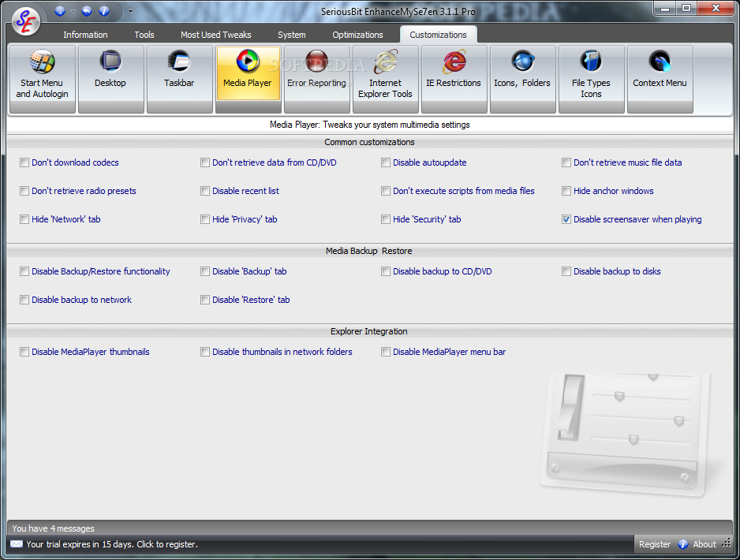Switch to the Information tab
Viewport: 740px width, 560px height.
coord(85,35)
